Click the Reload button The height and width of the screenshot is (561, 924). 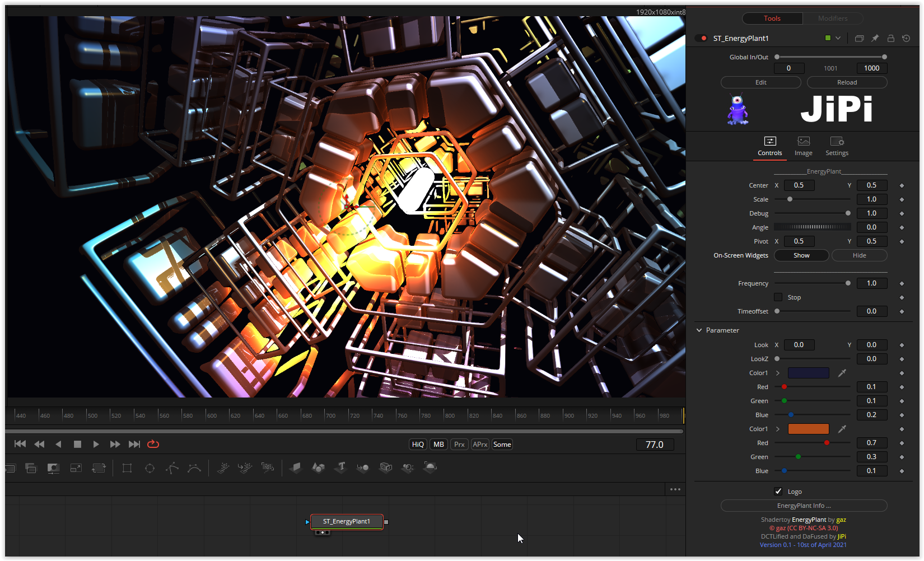point(847,82)
